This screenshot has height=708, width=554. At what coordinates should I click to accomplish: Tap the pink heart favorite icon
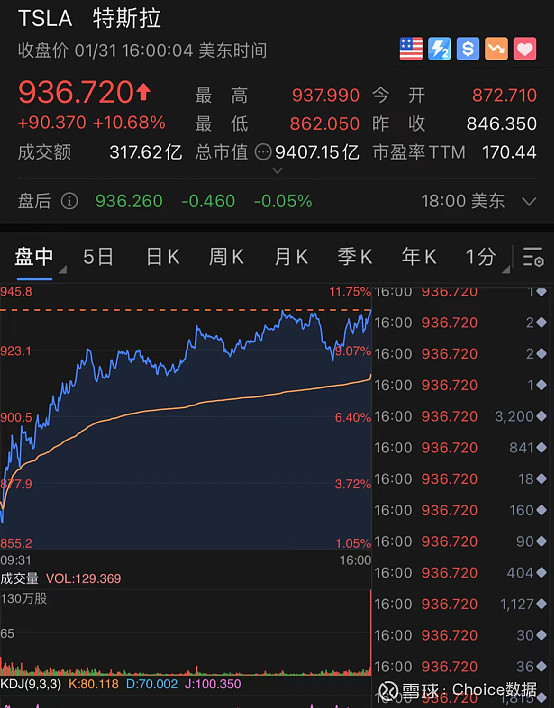coord(525,49)
